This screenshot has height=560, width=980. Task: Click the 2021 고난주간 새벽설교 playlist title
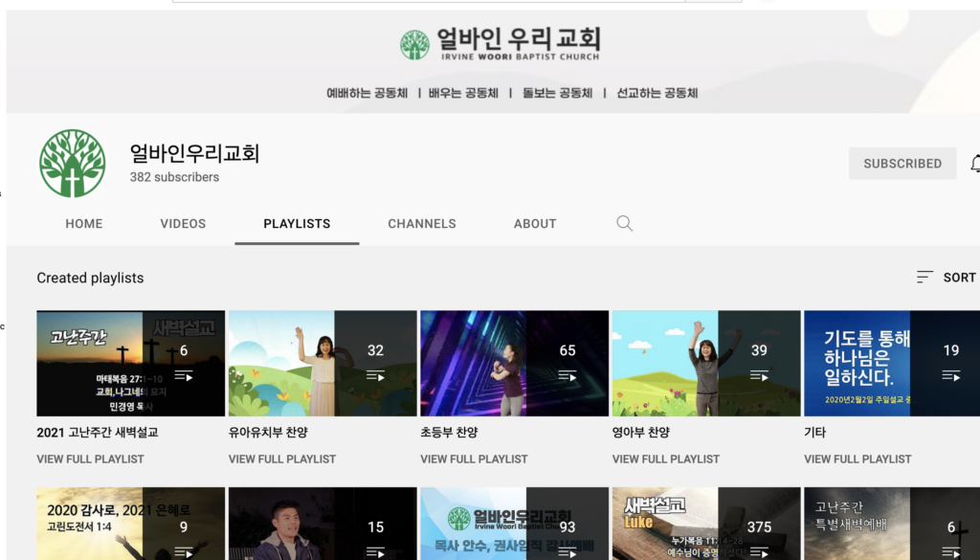[x=98, y=433]
